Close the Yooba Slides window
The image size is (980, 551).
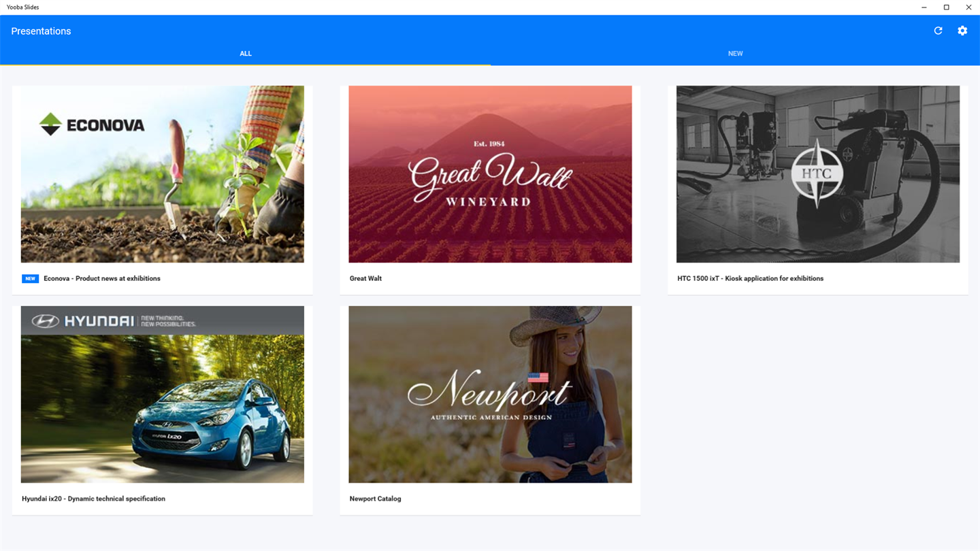(x=968, y=7)
